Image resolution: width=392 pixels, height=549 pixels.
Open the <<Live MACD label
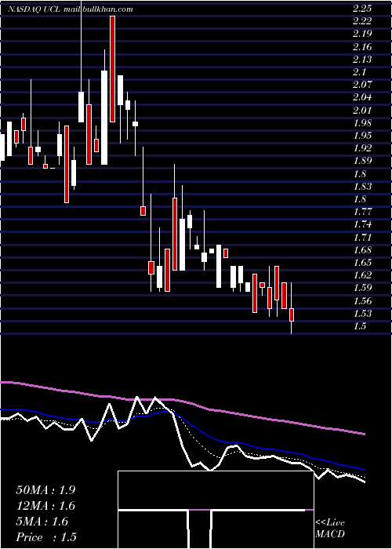(330, 529)
